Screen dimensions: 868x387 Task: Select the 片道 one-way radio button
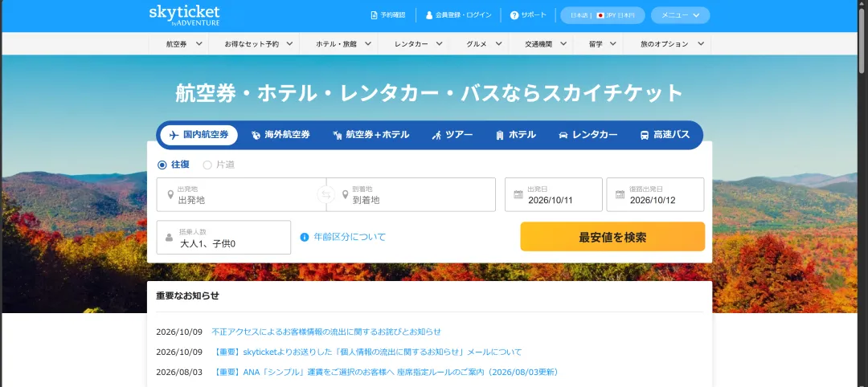[x=207, y=165]
